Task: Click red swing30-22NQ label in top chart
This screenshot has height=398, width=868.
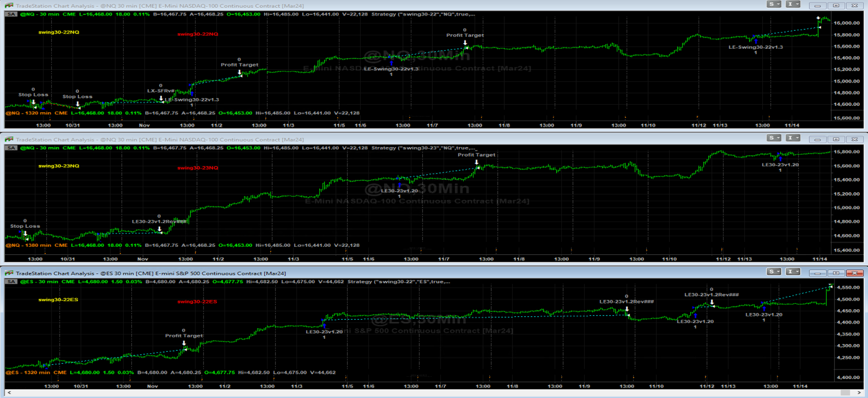Action: 198,34
